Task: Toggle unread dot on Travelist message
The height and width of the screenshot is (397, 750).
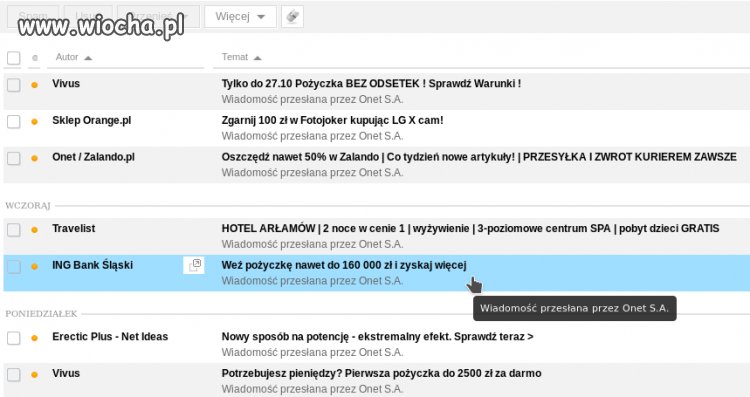Action: (x=34, y=230)
